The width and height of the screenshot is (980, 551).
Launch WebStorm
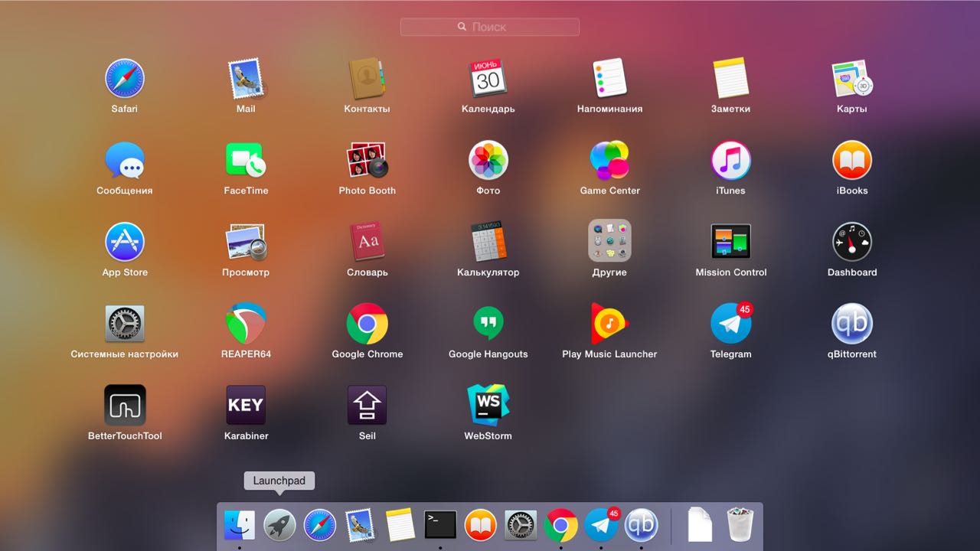point(488,406)
